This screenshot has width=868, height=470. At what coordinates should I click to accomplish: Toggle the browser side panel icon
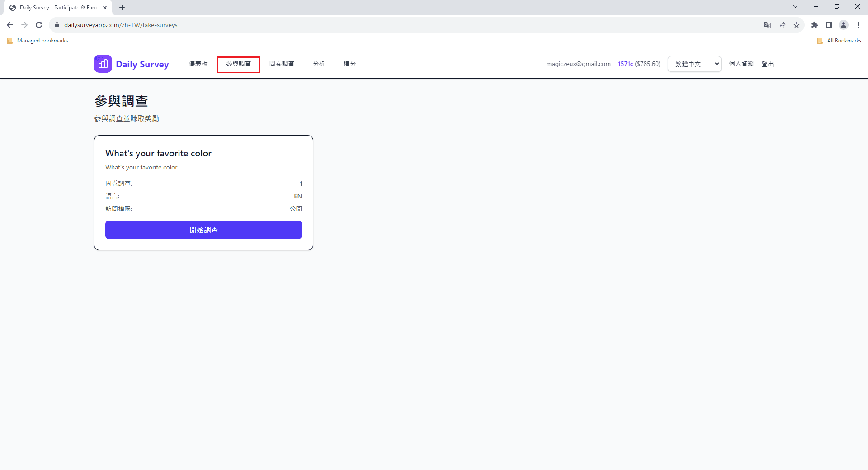coord(829,25)
